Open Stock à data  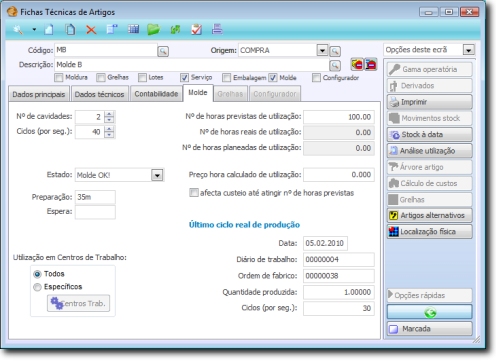[x=430, y=134]
